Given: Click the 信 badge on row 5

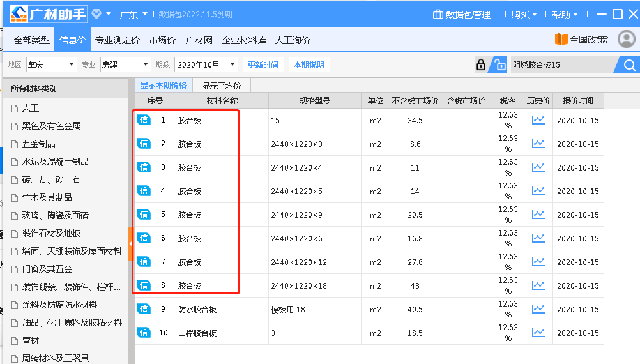Looking at the screenshot, I should point(144,215).
